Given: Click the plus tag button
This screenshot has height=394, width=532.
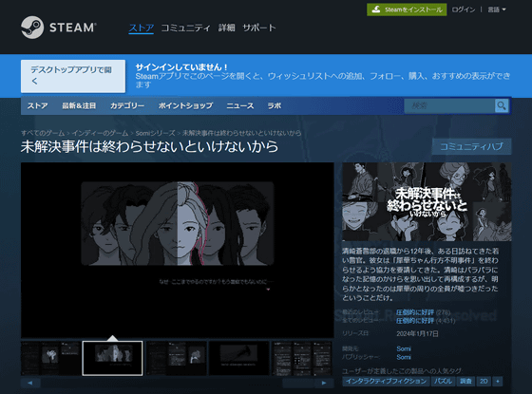Looking at the screenshot, I should pyautogui.click(x=498, y=381).
